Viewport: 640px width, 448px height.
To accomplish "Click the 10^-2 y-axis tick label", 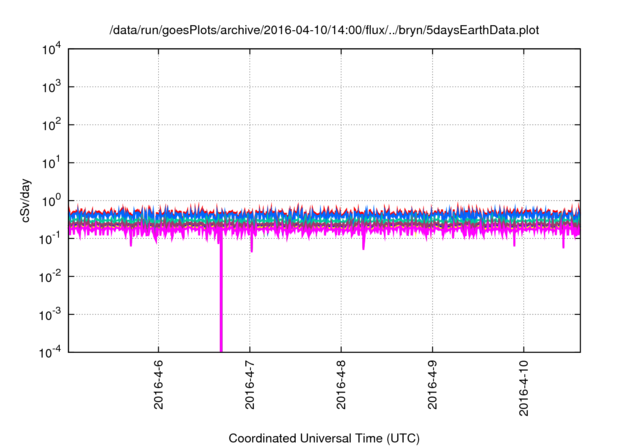I will click(x=50, y=277).
